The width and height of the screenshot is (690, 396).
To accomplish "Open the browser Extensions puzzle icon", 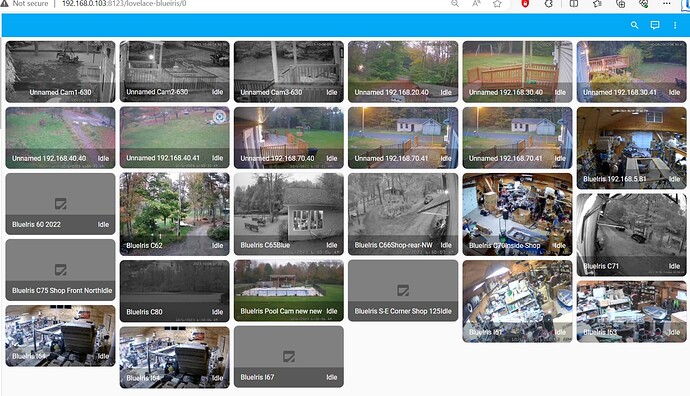I will (549, 4).
